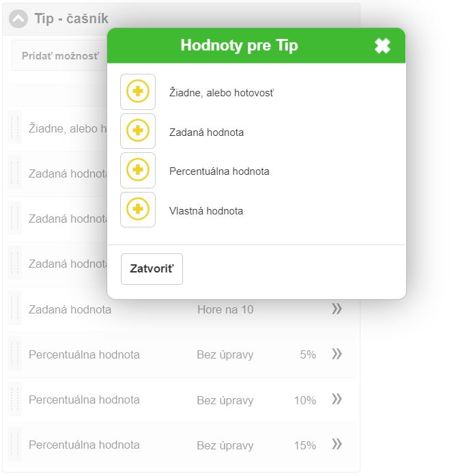This screenshot has height=476, width=454.
Task: Click the plus icon next to dialog's "Percentuálna hodnota"
Action: 138,171
